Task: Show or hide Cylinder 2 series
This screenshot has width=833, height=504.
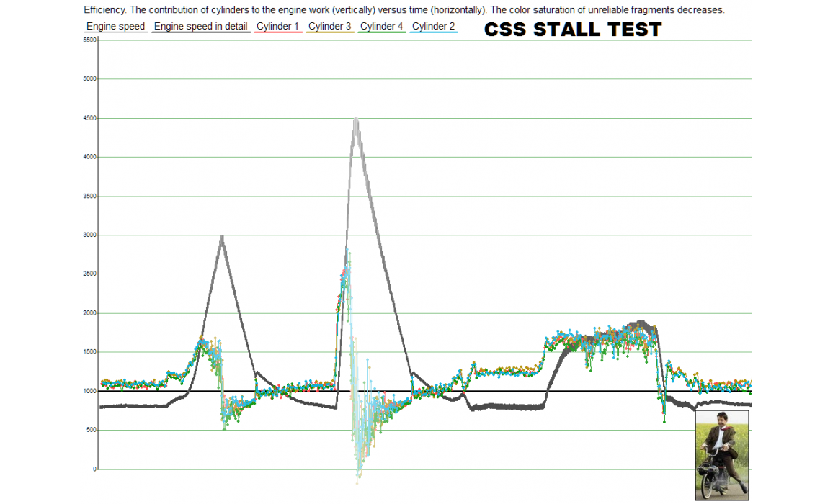Action: (x=433, y=27)
